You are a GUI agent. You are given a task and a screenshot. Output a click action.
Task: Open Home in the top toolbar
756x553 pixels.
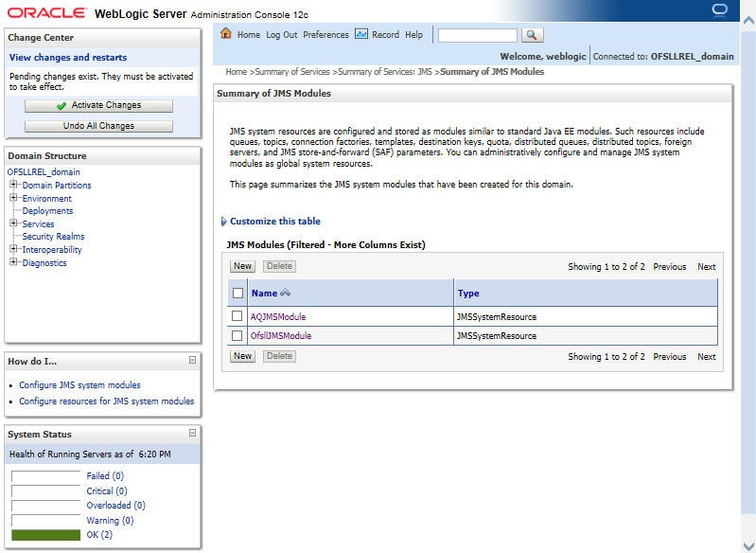tap(248, 35)
